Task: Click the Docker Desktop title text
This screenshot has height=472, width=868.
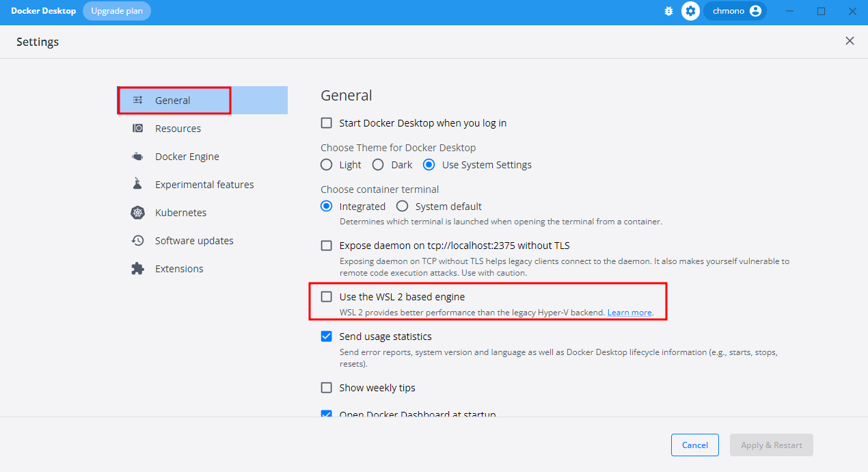Action: point(44,11)
